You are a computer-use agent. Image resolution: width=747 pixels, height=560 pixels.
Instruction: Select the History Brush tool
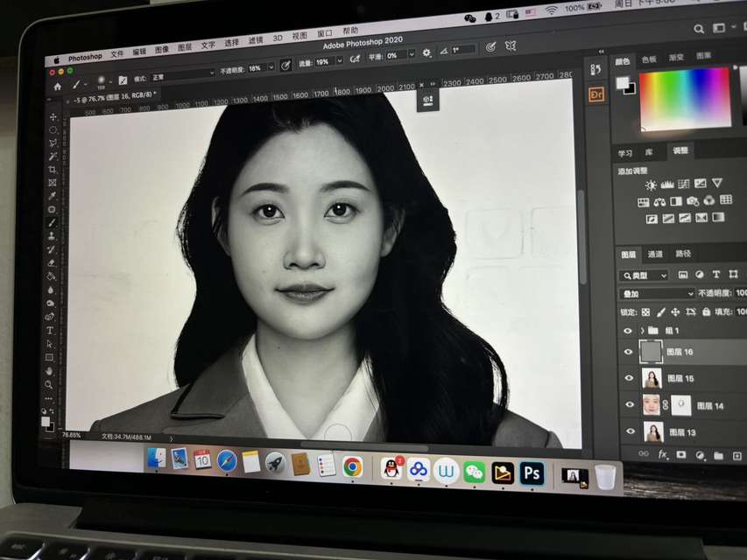(51, 249)
